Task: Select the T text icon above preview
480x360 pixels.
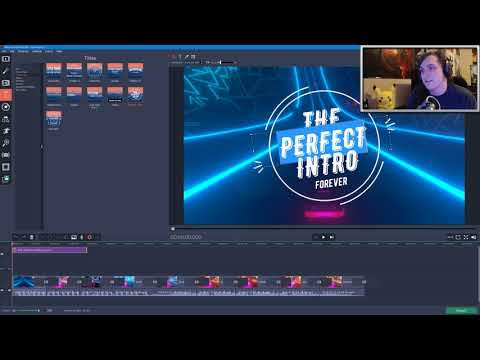Action: tap(180, 57)
